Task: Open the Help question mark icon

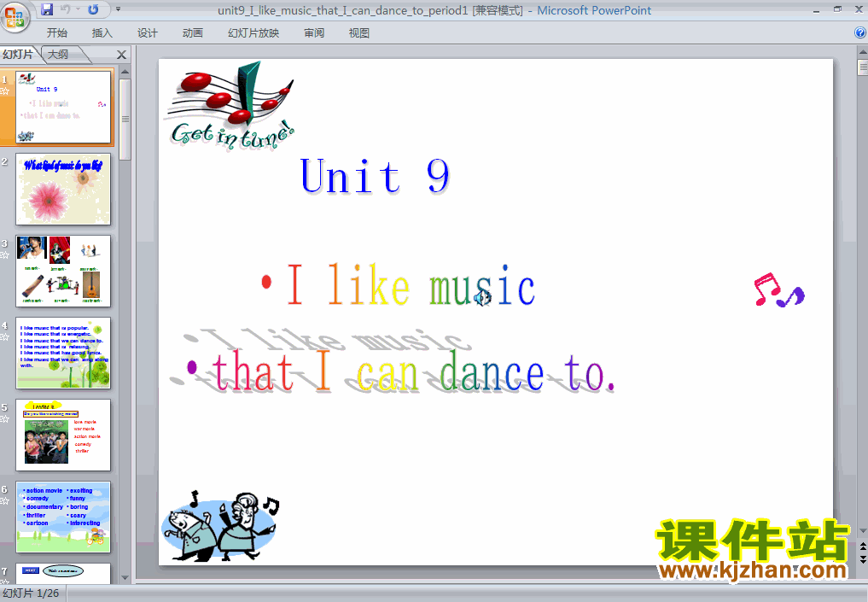Action: point(860,32)
